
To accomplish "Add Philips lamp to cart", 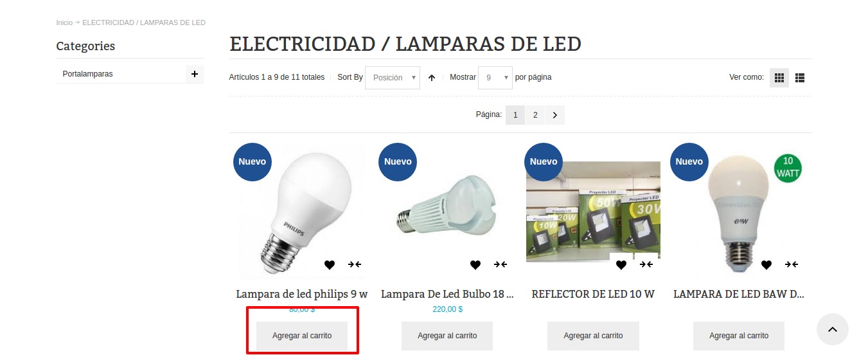I will coord(302,336).
